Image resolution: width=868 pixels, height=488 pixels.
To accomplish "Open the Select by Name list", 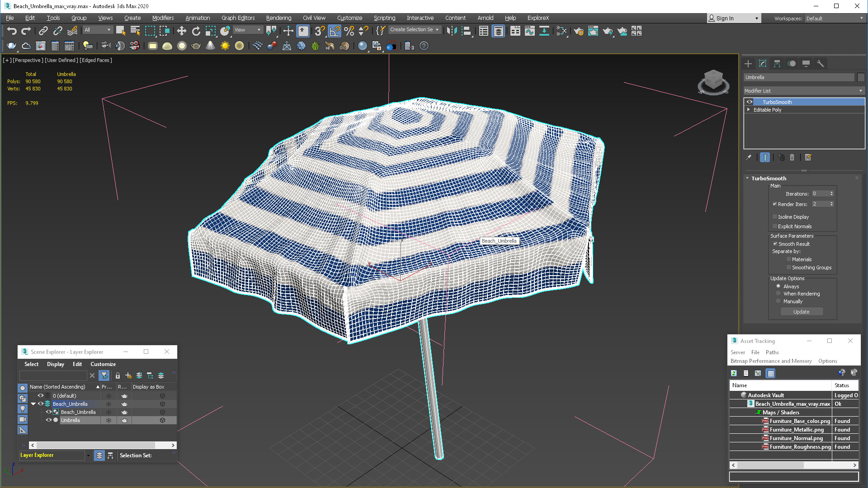I will (x=135, y=31).
